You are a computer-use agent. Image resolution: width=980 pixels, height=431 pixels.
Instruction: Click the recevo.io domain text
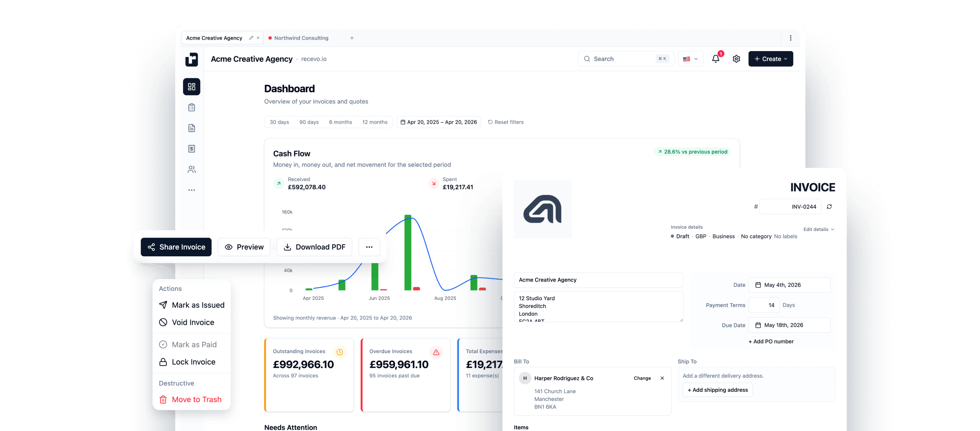[x=313, y=59]
